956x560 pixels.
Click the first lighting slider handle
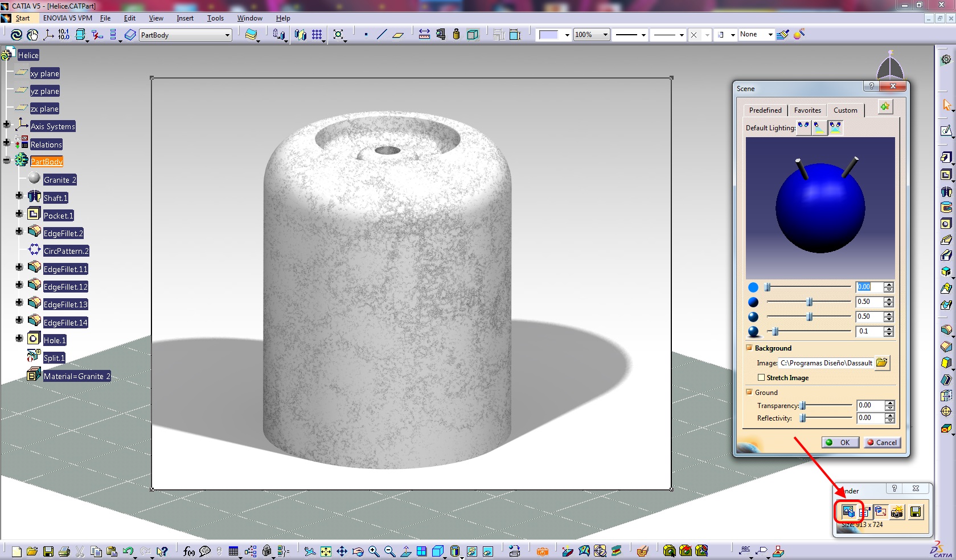point(768,287)
